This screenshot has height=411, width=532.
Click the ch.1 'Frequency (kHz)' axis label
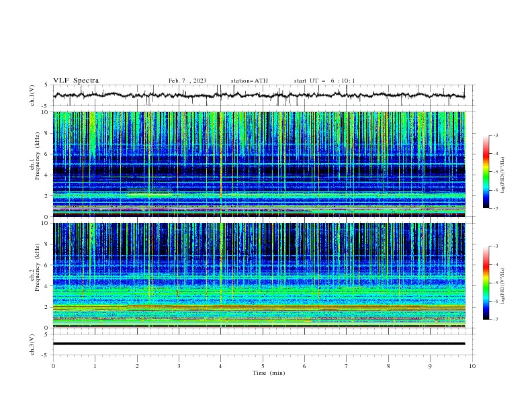tap(36, 156)
